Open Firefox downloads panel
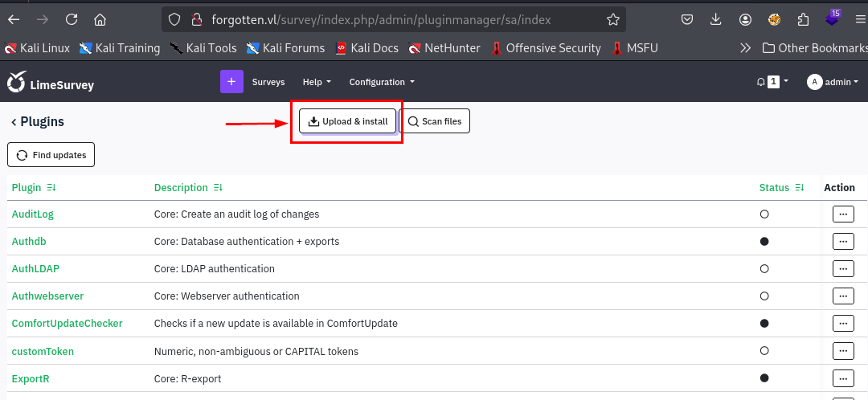Image resolution: width=868 pixels, height=400 pixels. point(715,19)
